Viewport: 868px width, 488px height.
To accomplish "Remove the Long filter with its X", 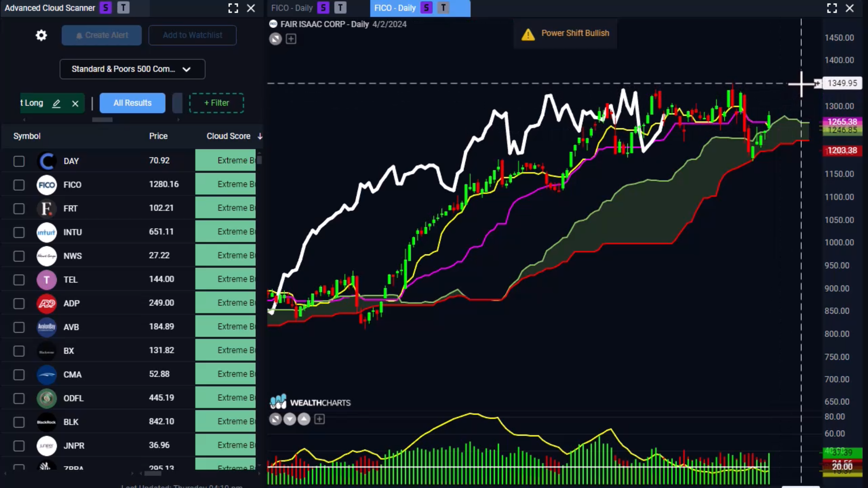I will point(75,103).
